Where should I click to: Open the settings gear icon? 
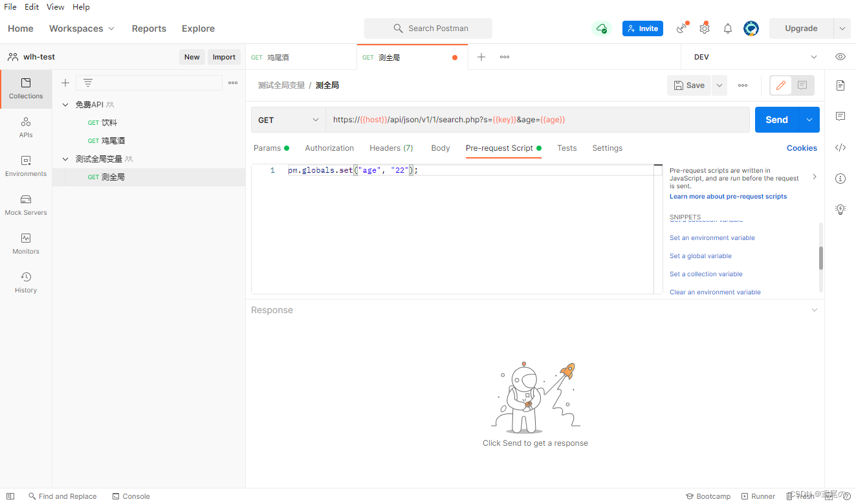pyautogui.click(x=705, y=28)
